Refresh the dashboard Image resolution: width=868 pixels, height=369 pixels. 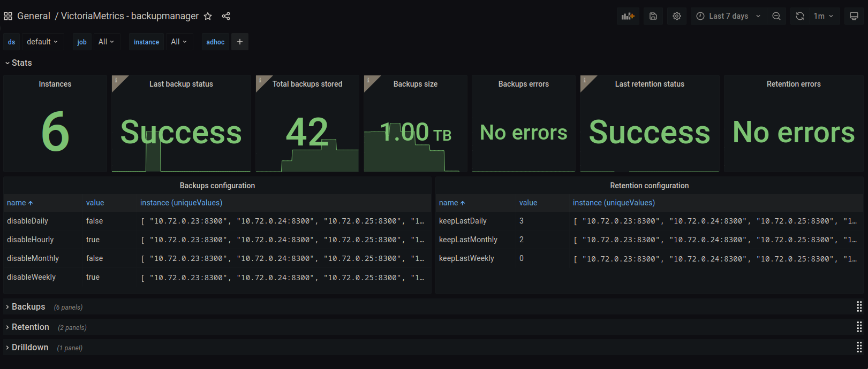[799, 16]
